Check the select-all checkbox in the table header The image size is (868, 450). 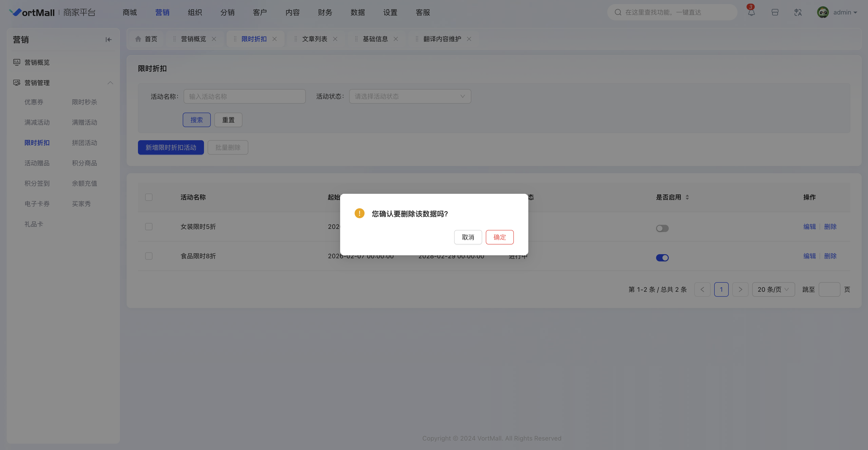pyautogui.click(x=149, y=197)
